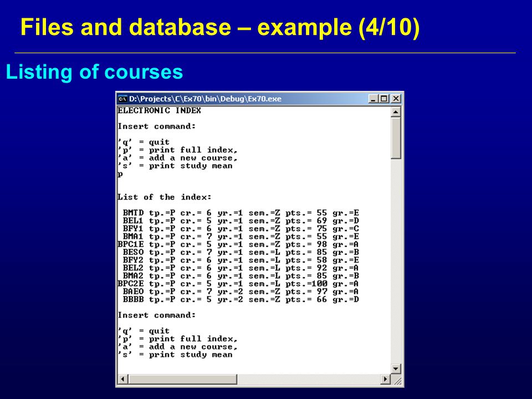Viewport: 532px width, 399px height.
Task: Click the BMA1 course row
Action: [x=241, y=237]
